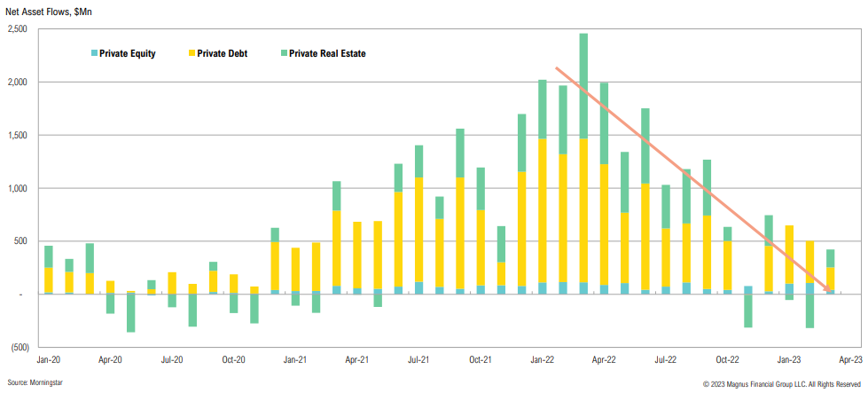868x393 pixels.
Task: Click the Jan-22 x-axis label
Action: point(542,360)
